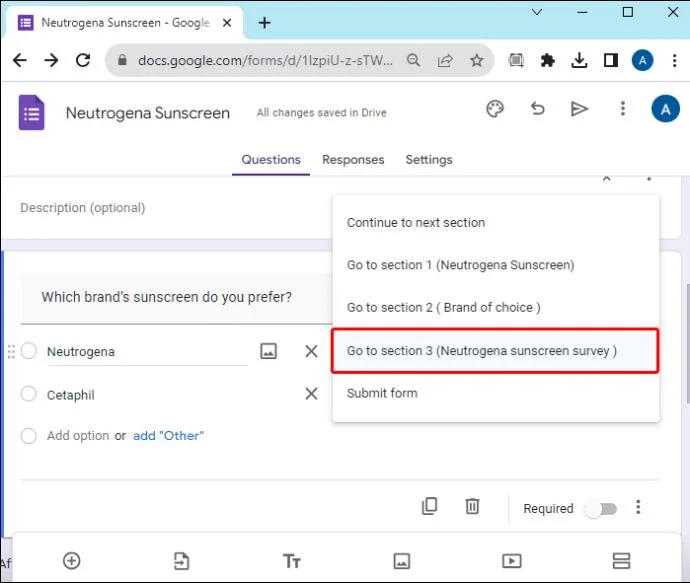Viewport: 690px width, 583px height.
Task: Select the Cetaphil radio option
Action: tap(29, 393)
